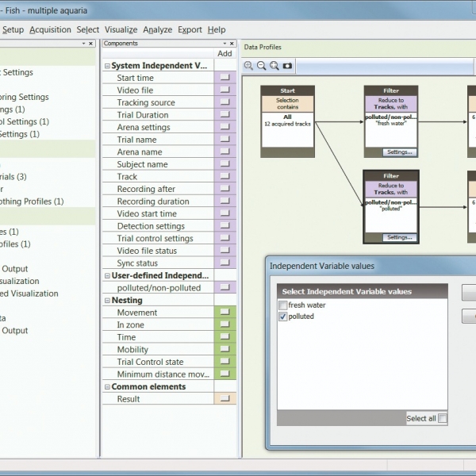The width and height of the screenshot is (476, 476).
Task: Add the polluted/non-polluted variable component
Action: coord(225,288)
